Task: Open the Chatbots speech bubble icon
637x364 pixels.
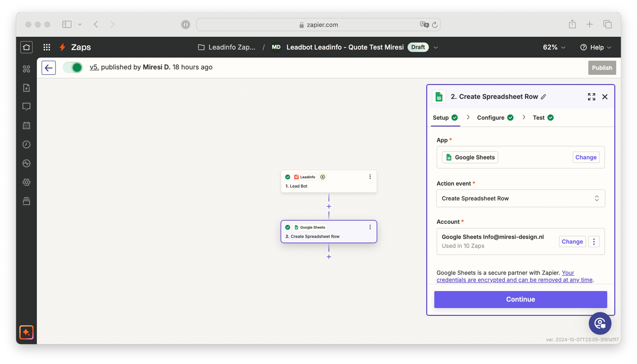Action: pos(26,106)
